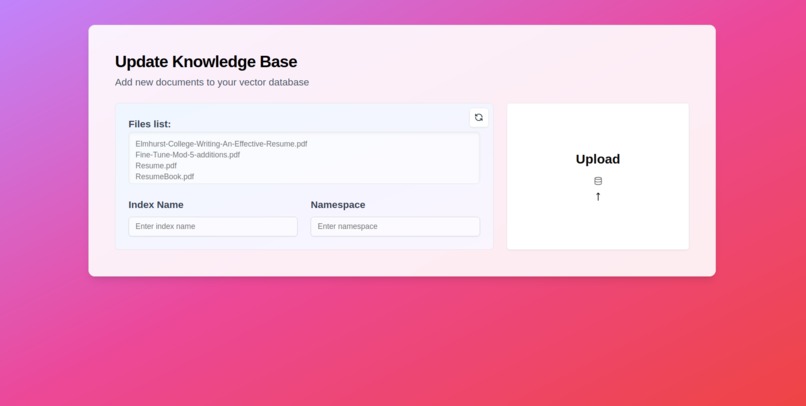Select Fine-Tune-Mod-5-additions.pdf in files list

pos(188,155)
